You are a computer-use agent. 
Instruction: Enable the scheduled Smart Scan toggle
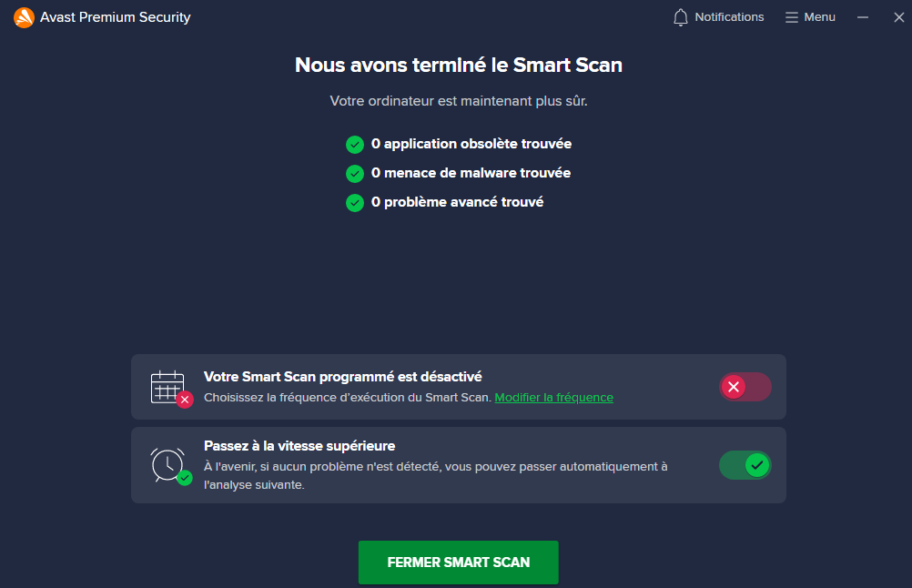(745, 387)
